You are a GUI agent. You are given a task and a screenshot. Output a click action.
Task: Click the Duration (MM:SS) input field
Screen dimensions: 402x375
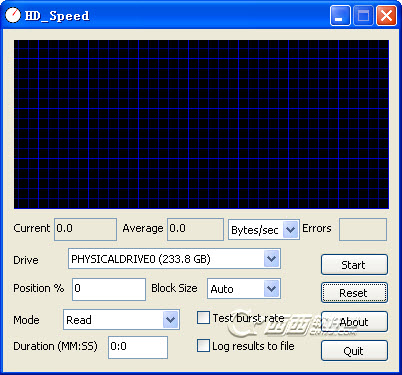click(x=138, y=347)
